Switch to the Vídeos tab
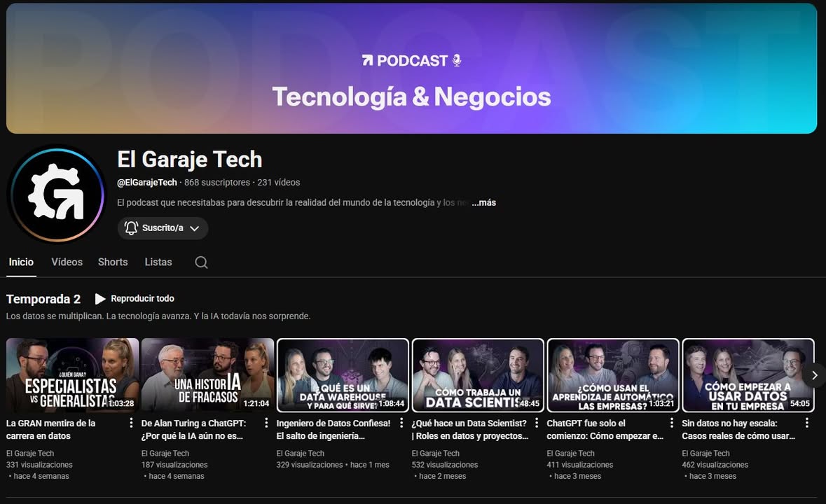The width and height of the screenshot is (826, 504). [x=67, y=262]
